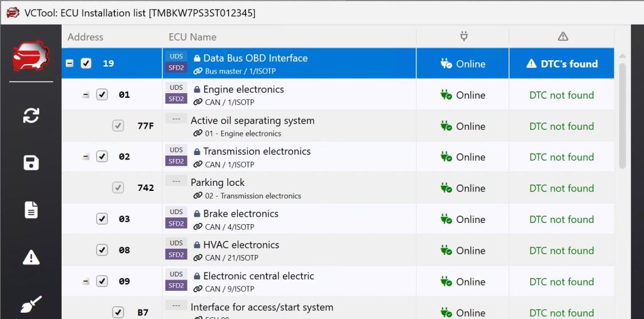Collapse the address 01 Engine electronics node
Image resolution: width=644 pixels, height=319 pixels.
[x=86, y=95]
